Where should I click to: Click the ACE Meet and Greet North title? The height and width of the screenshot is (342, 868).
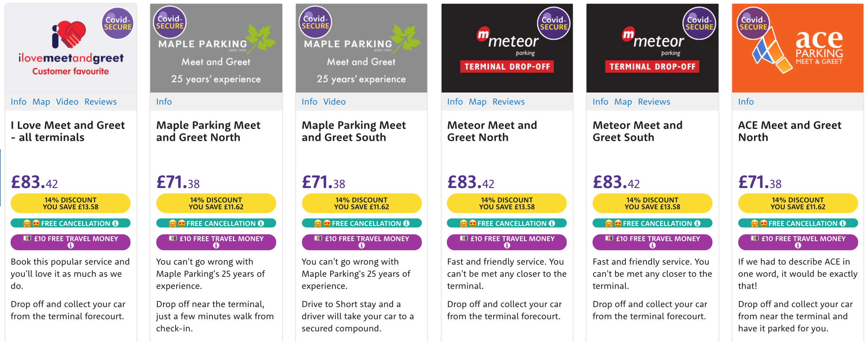click(x=789, y=131)
